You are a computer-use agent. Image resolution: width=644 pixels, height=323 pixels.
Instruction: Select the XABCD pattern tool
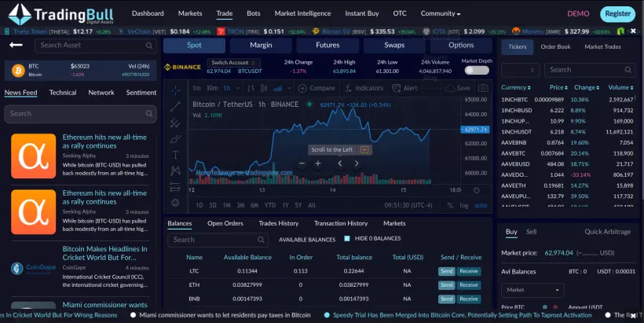(x=175, y=171)
